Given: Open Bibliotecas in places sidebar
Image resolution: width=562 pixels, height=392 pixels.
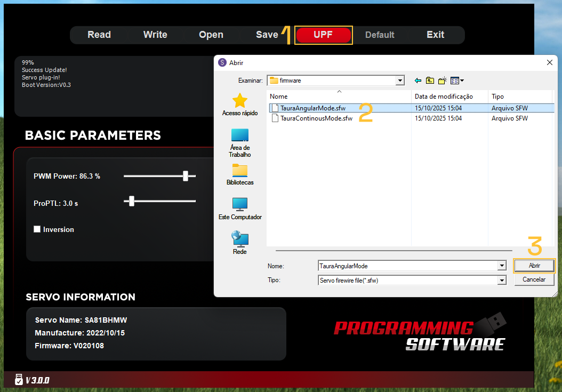Looking at the screenshot, I should tap(240, 174).
